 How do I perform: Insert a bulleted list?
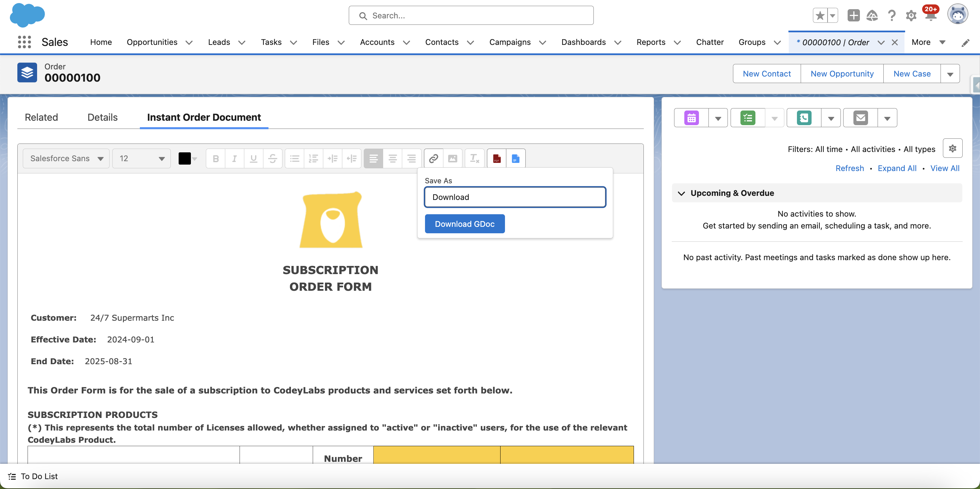click(x=294, y=158)
